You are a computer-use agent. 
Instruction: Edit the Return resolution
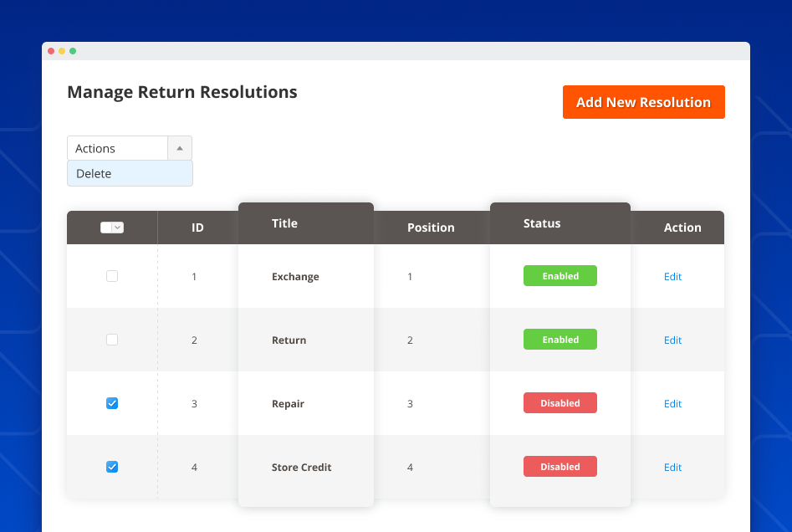pos(672,340)
